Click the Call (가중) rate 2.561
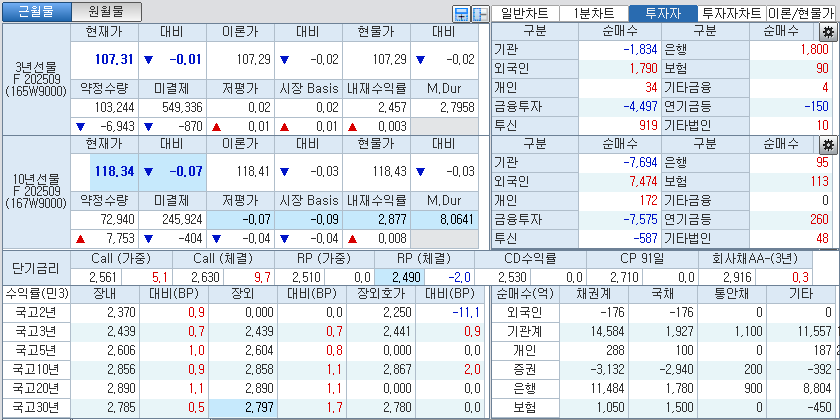840x420 pixels. click(x=96, y=277)
